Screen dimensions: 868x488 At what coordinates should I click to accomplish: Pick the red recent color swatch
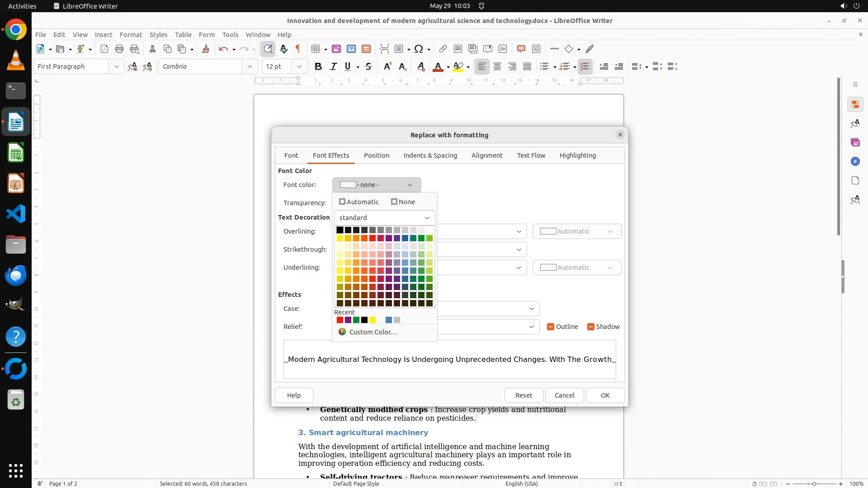click(x=340, y=320)
